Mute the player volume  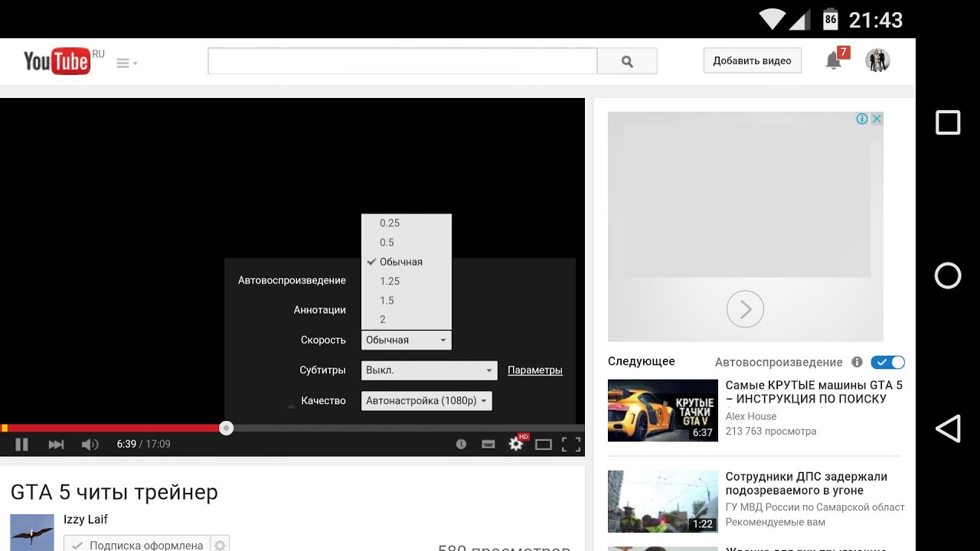tap(90, 444)
